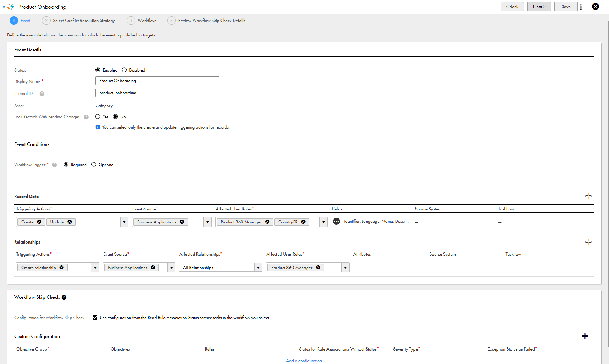This screenshot has height=364, width=609.
Task: Click the Add a configuration link
Action: pos(304,361)
